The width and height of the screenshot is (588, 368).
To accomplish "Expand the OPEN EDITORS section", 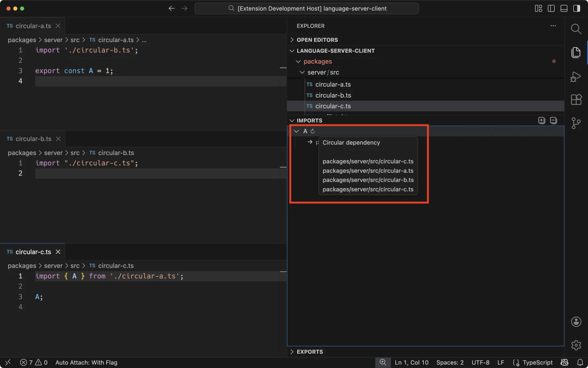I will coord(317,40).
